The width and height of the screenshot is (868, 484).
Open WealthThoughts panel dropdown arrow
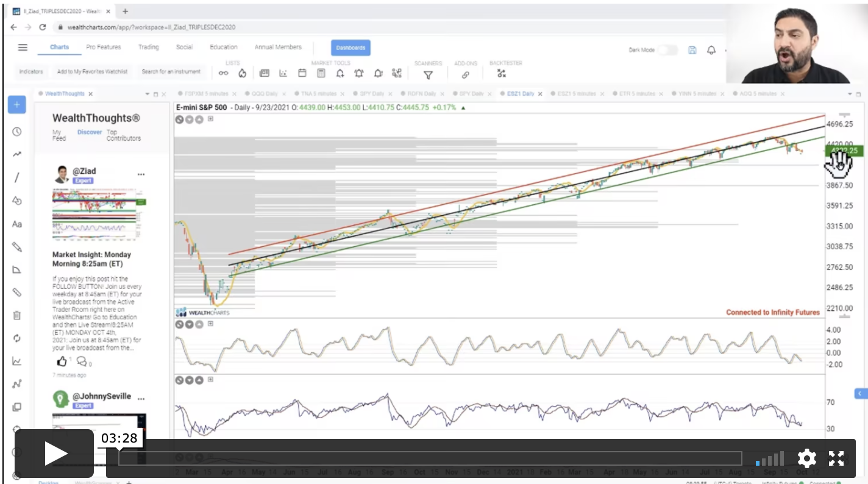point(148,94)
